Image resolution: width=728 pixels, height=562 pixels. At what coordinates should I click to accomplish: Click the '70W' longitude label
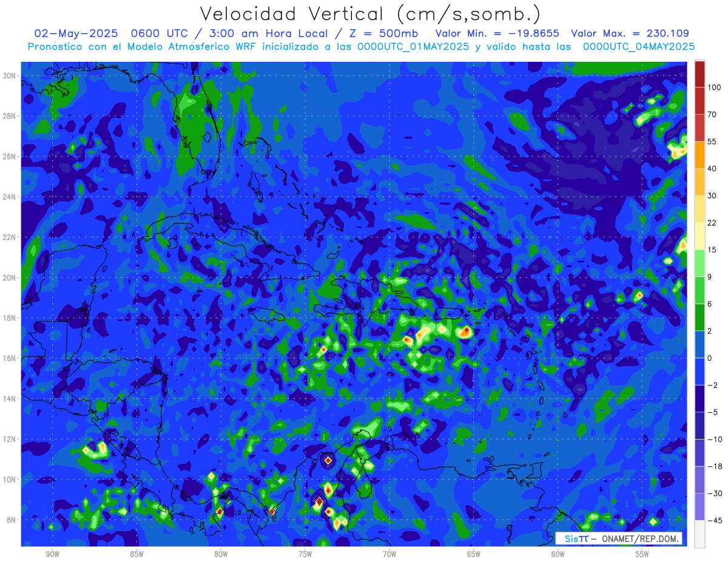(x=389, y=555)
